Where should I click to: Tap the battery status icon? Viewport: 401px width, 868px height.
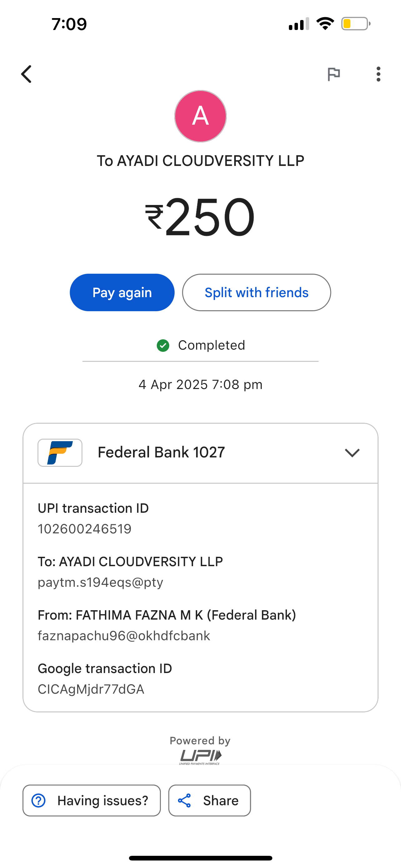355,23
